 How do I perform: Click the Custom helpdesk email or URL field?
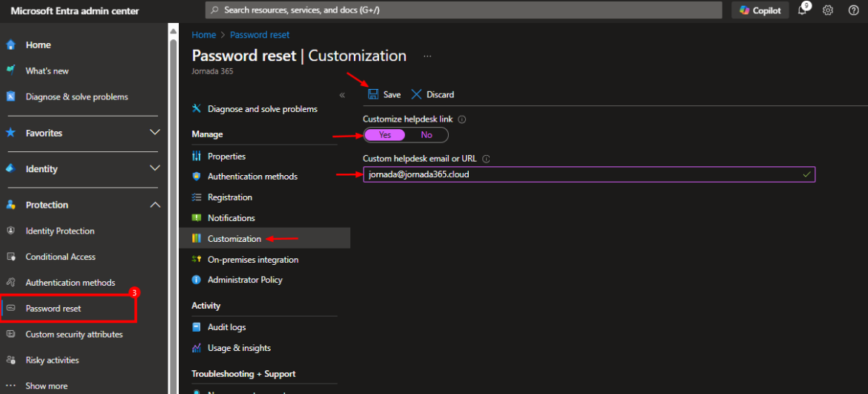pyautogui.click(x=579, y=174)
